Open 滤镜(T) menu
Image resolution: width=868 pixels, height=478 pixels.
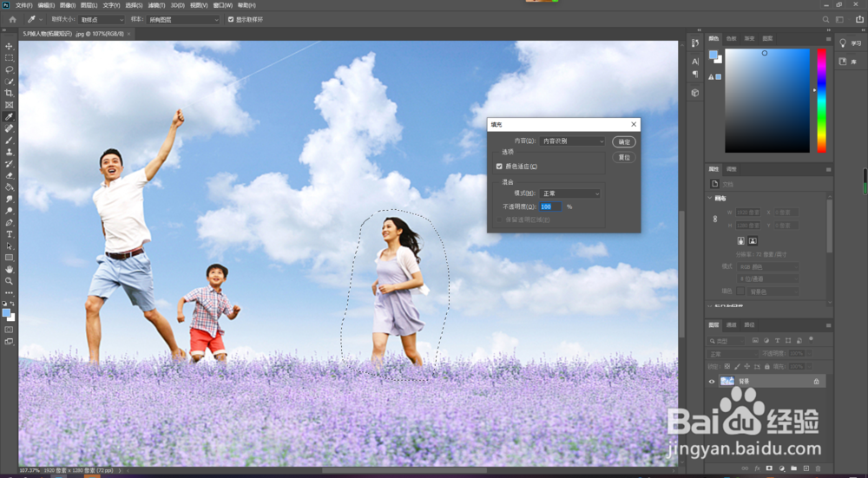(156, 5)
